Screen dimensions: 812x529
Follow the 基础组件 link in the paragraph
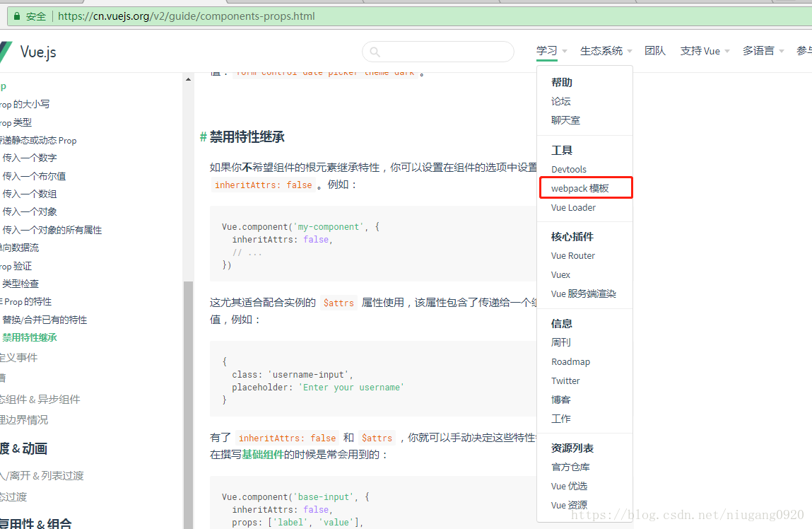263,455
